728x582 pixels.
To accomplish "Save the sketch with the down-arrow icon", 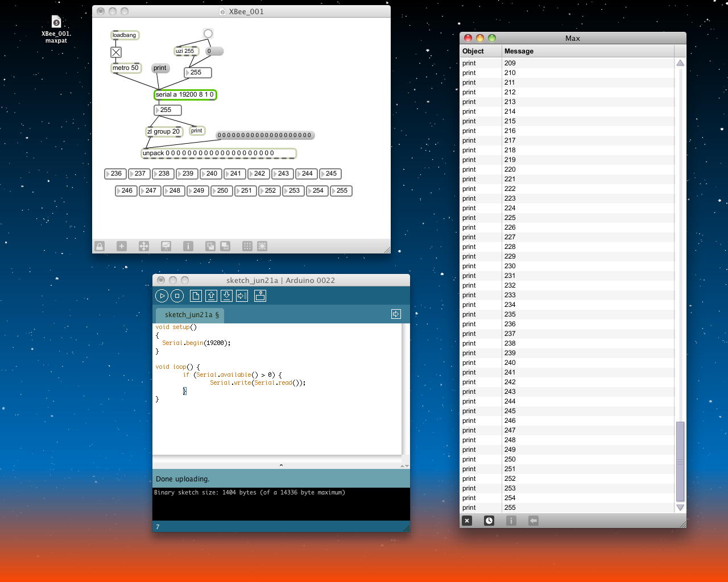I will 226,296.
